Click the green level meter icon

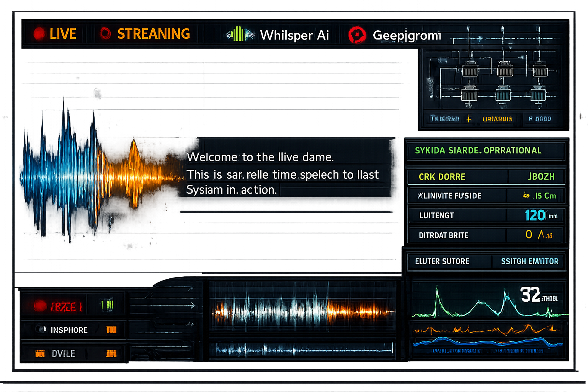pos(108,305)
